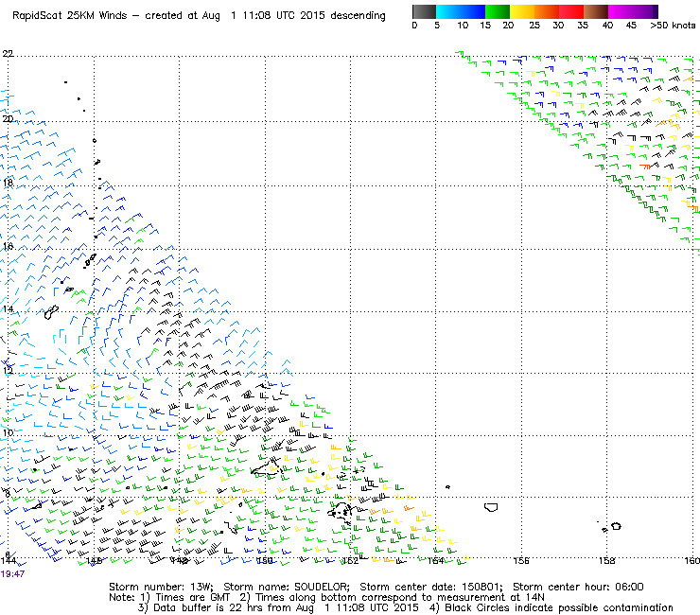Click the blue 10-15 knots legend swatch
700x615 pixels.
(x=473, y=11)
